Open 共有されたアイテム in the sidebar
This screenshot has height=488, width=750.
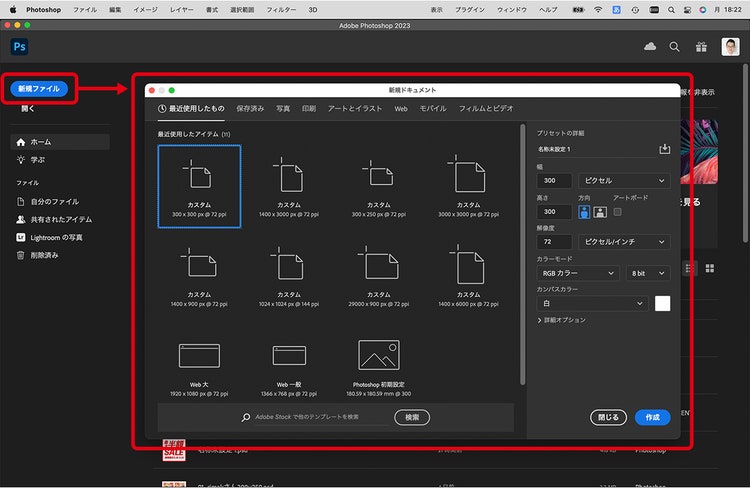click(x=60, y=220)
